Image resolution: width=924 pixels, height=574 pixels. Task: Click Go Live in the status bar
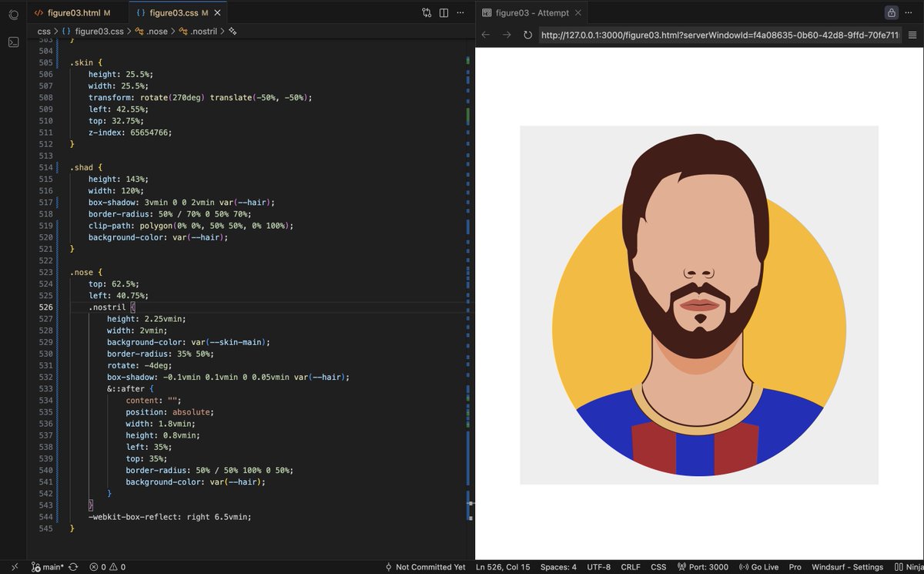758,567
